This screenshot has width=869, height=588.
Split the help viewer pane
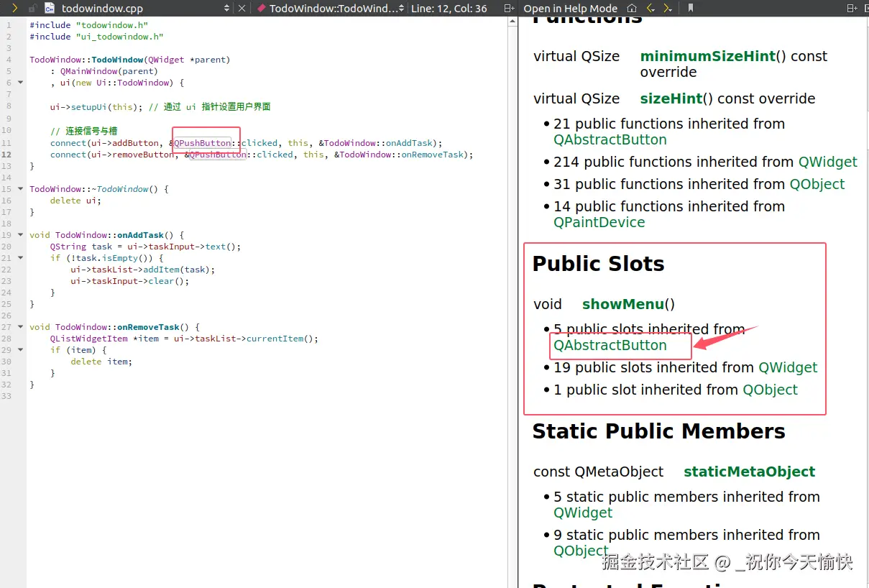[x=852, y=8]
